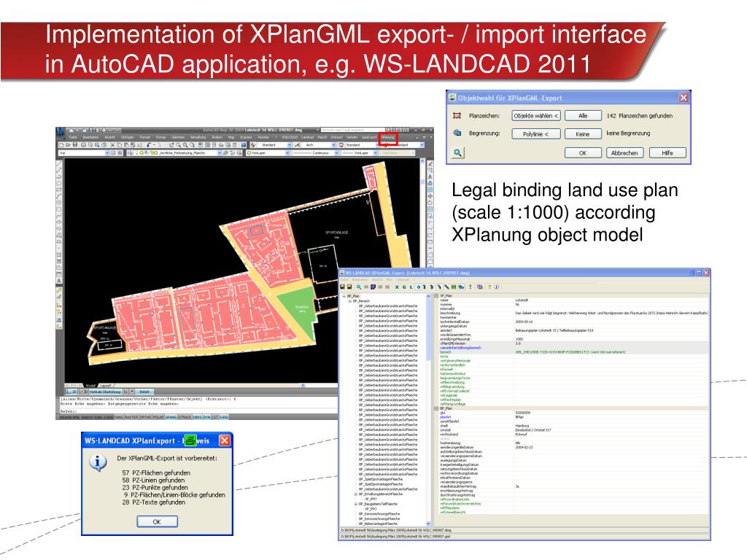Open 'Hilfe' in the Objektwahl dialog
Screen dimensions: 747x560
667,153
